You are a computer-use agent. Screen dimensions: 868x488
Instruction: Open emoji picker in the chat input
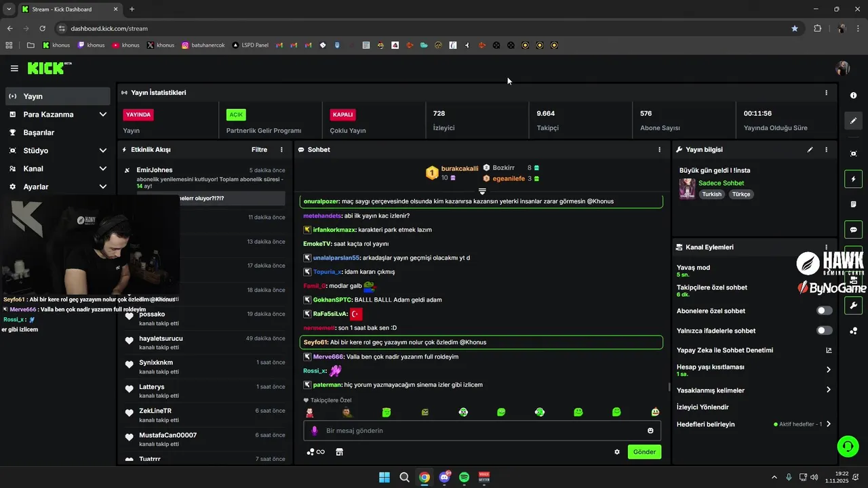(650, 430)
